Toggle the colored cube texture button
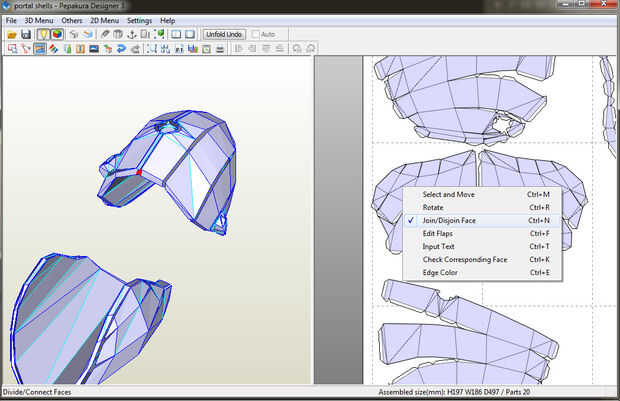This screenshot has width=620, height=401. [x=57, y=34]
